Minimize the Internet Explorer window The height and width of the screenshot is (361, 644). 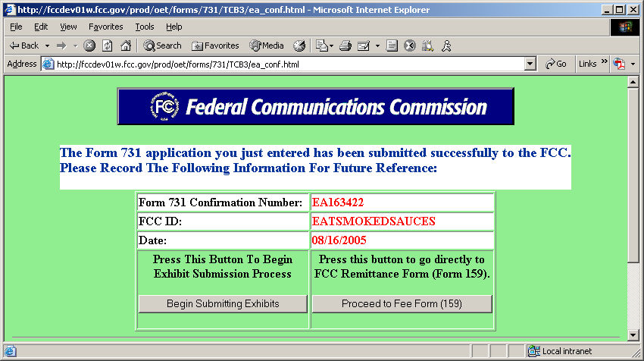(x=608, y=9)
